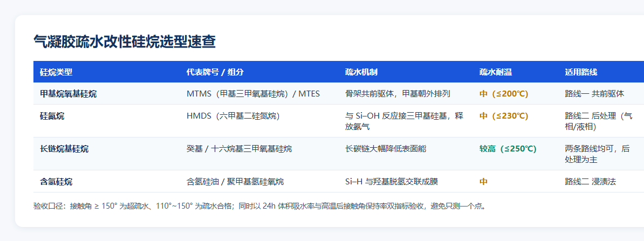Viewport: 644px width, 241px height.
Task: Click the MTMS（甲基三甲氧基硅烷）/ MTES cell
Action: tap(254, 94)
